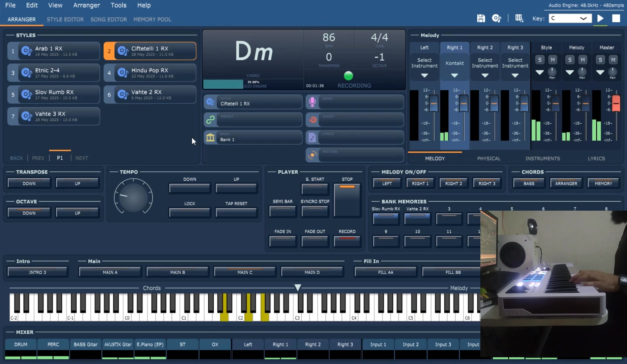Switch to STYLE EDITOR tab
Image resolution: width=627 pixels, height=364 pixels.
click(65, 19)
